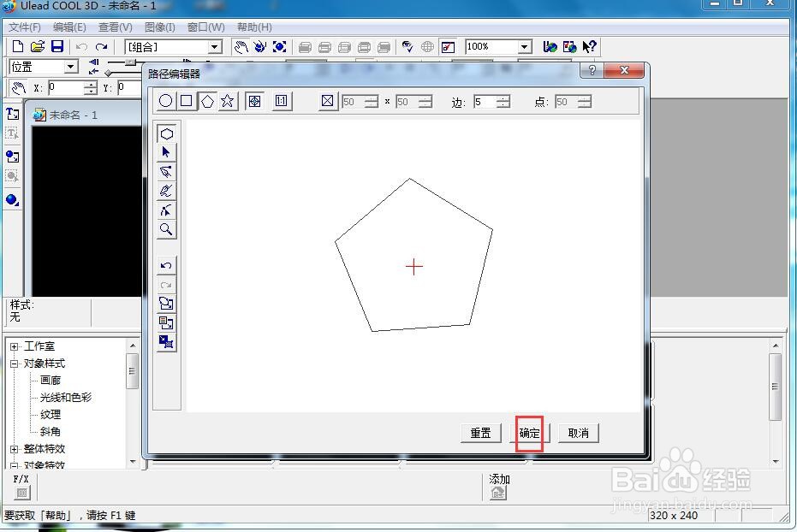Click the blue sphere geometric object icon
Viewport: 797px width, 532px height.
tap(12, 199)
